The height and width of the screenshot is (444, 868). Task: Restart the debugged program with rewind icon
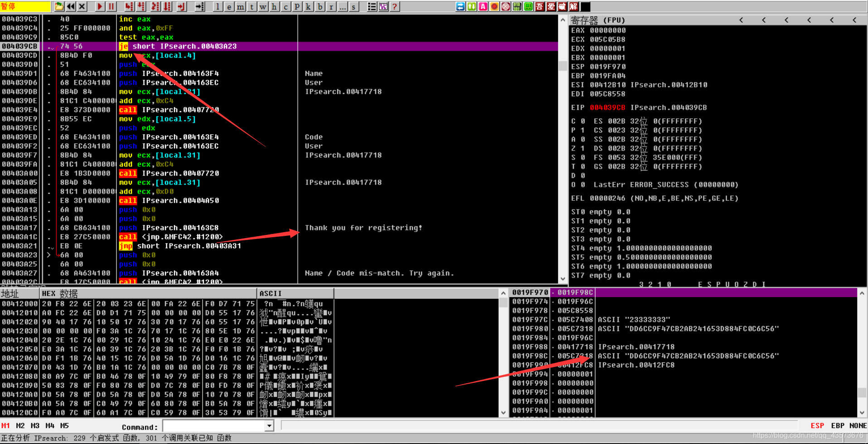[x=70, y=6]
